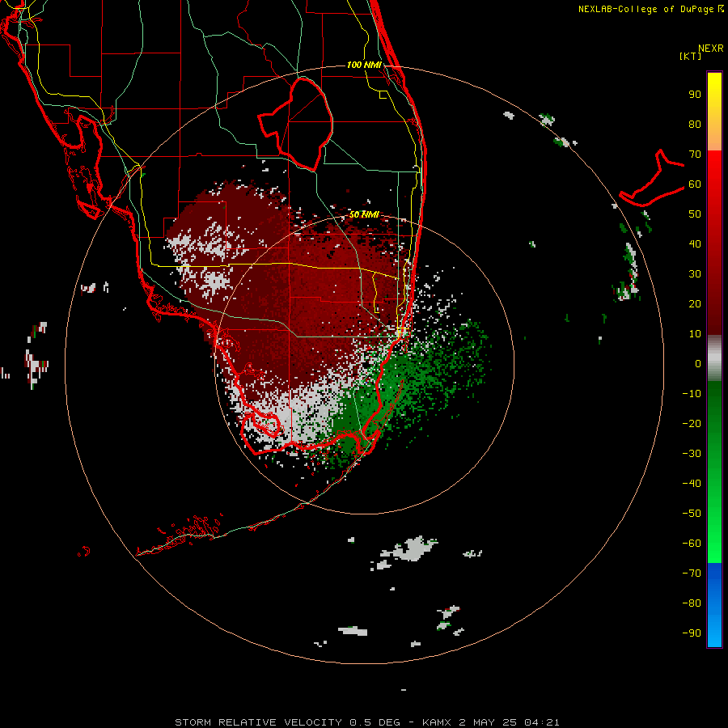728x728 pixels.
Task: Click the 10 value on the velocity scale
Action: click(695, 334)
